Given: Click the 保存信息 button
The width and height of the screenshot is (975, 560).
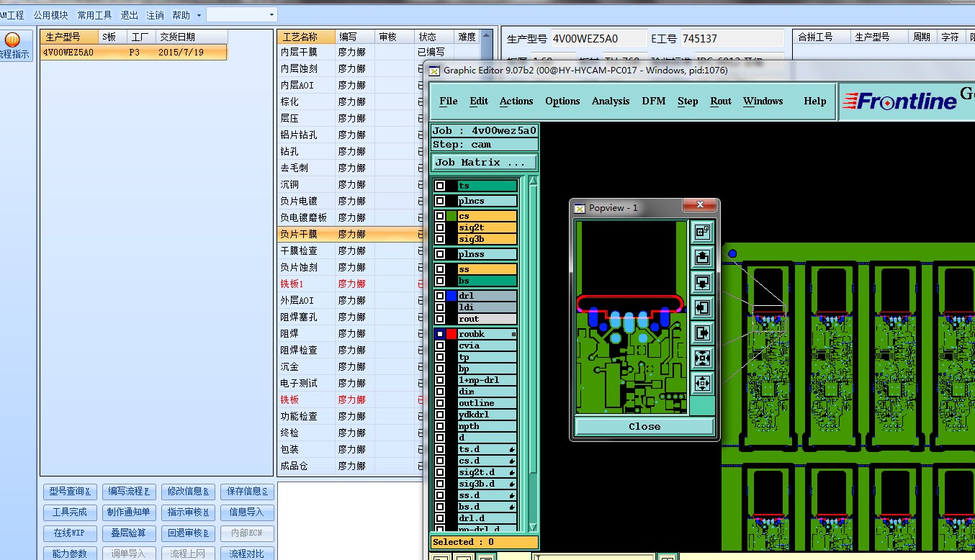Looking at the screenshot, I should click(x=247, y=492).
